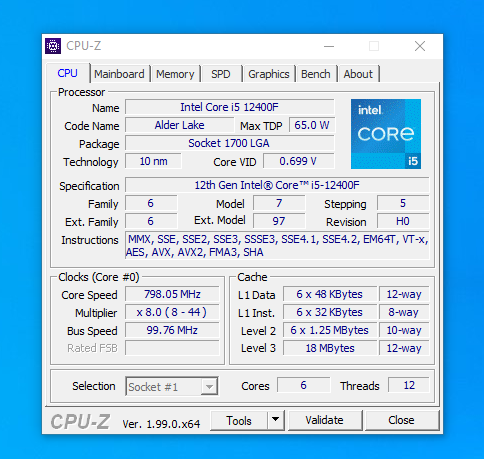Open the Tools dropdown arrow

pos(276,420)
